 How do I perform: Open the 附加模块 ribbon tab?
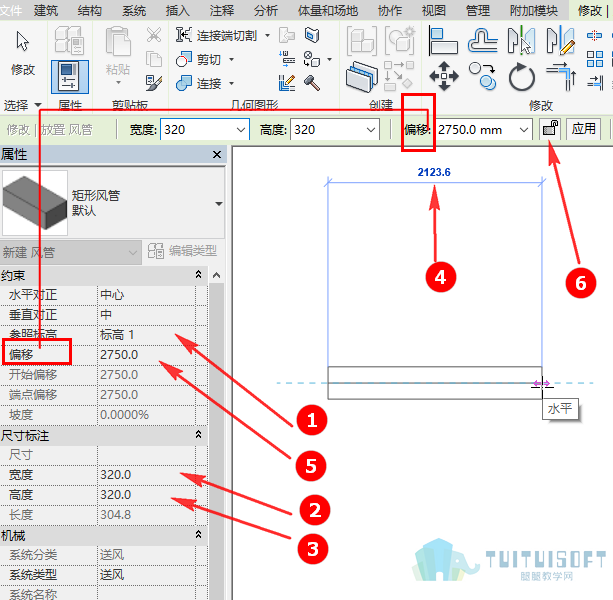(533, 10)
